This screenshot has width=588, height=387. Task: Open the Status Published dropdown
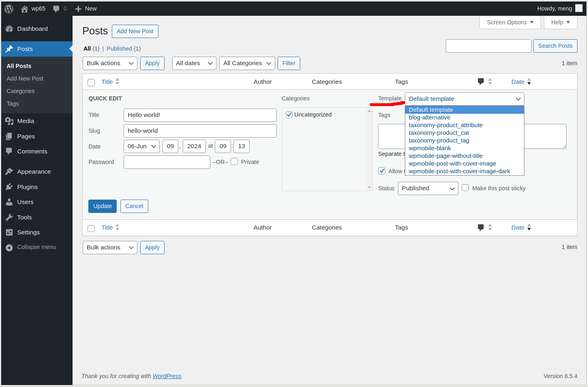pos(428,188)
